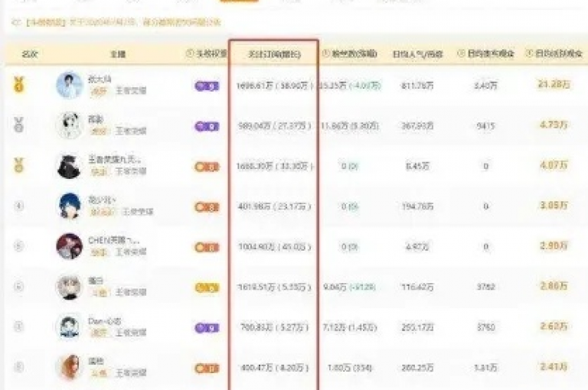Select the active viewers value 4.07万
Image resolution: width=588 pixels, height=390 pixels.
pos(554,165)
